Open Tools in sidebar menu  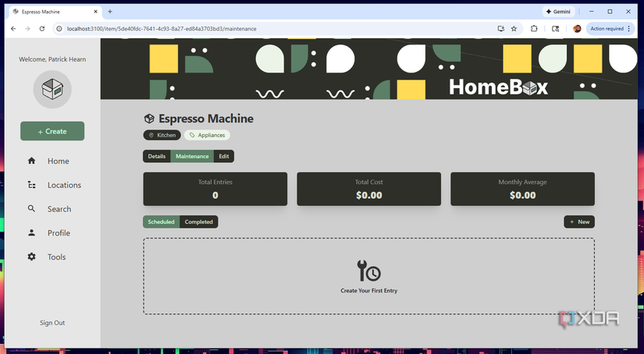(x=57, y=257)
